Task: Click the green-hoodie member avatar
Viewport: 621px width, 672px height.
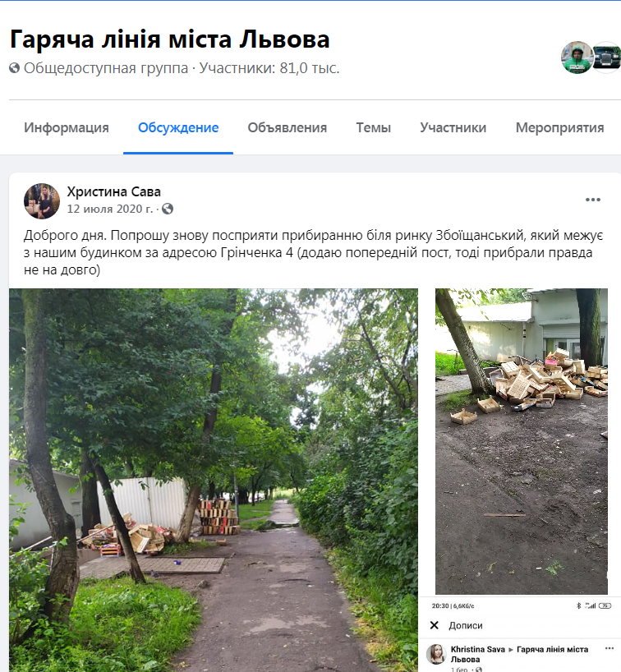Action: click(x=577, y=58)
